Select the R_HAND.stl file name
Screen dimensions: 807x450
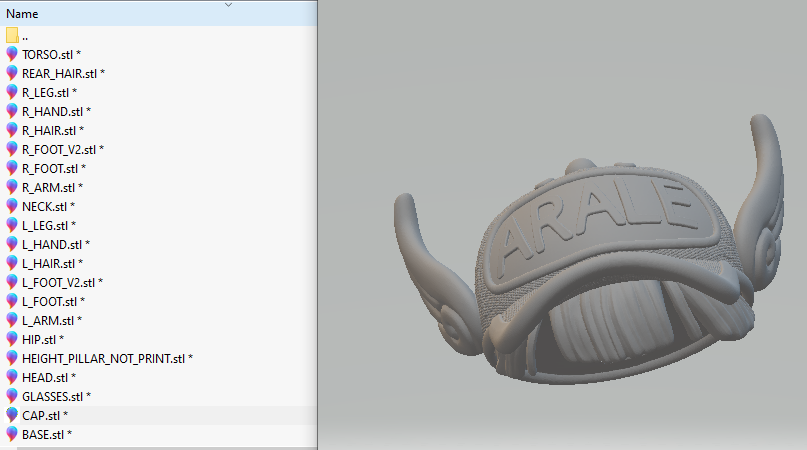[x=57, y=112]
